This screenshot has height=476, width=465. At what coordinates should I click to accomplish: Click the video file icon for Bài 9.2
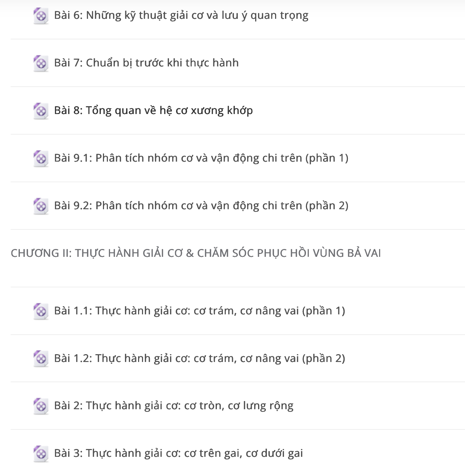tap(41, 206)
